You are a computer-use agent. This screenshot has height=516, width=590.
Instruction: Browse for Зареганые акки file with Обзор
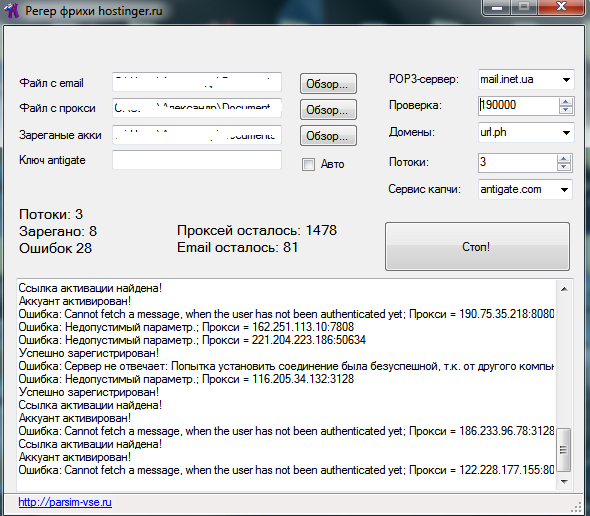pyautogui.click(x=328, y=135)
